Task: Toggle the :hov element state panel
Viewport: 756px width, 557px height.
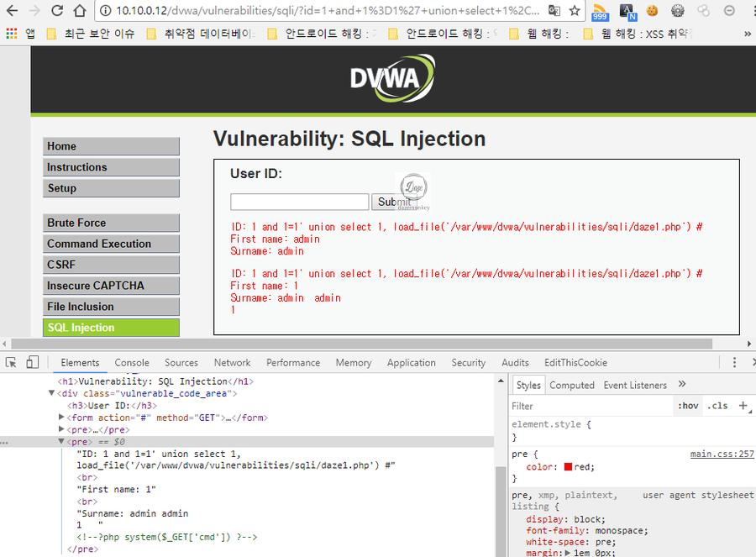Action: click(688, 406)
